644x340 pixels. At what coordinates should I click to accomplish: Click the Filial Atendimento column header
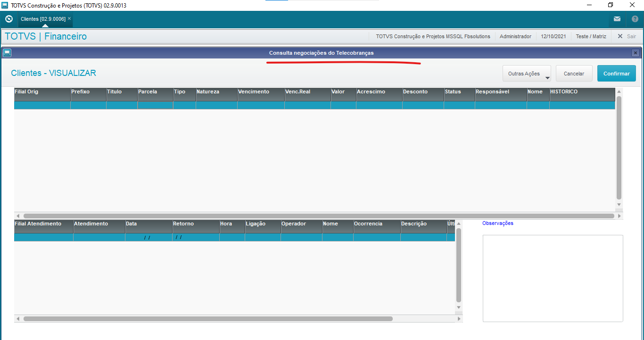43,226
